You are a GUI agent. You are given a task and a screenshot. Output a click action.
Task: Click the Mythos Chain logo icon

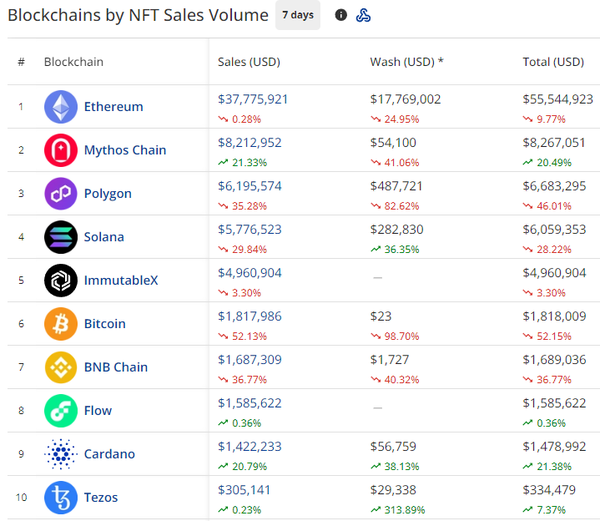61,150
